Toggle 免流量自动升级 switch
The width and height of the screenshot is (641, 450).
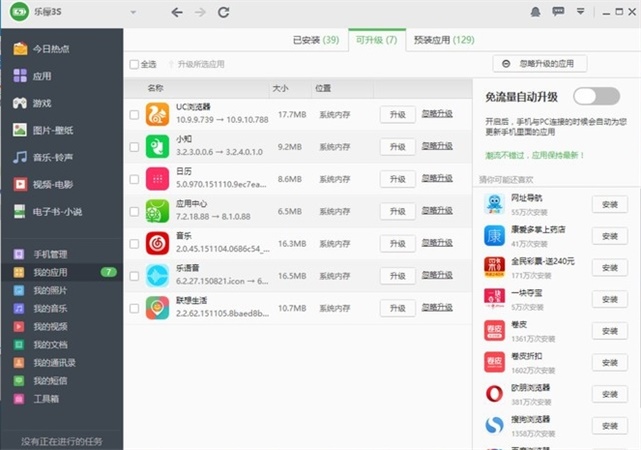596,96
